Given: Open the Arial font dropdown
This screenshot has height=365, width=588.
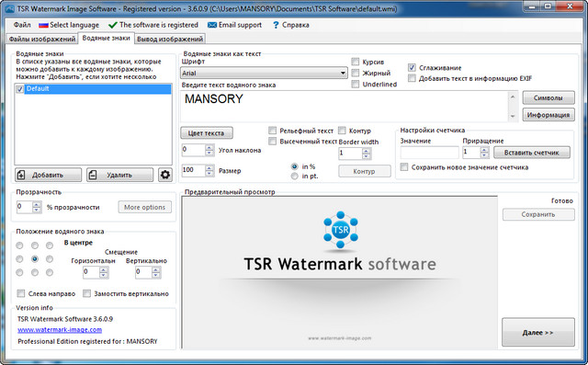Looking at the screenshot, I should 265,73.
